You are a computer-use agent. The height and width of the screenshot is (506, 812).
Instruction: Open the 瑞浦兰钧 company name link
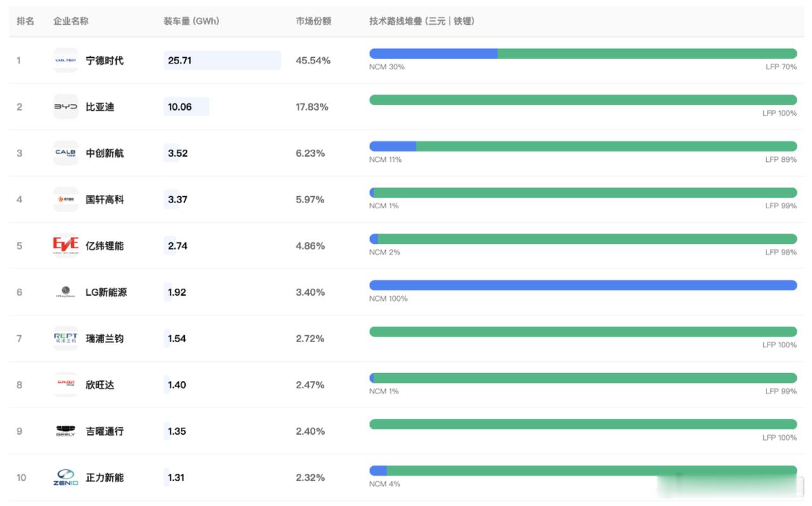click(x=105, y=338)
